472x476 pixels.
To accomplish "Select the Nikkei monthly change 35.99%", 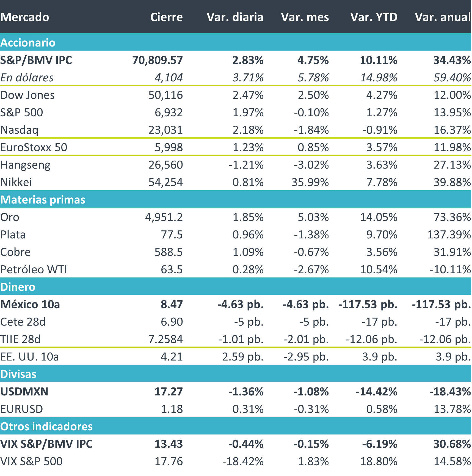I will [x=310, y=182].
